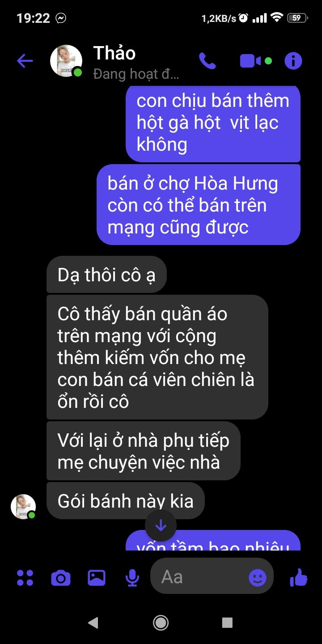322x644 pixels.
Task: Open the emoji picker in message field
Action: (x=257, y=578)
